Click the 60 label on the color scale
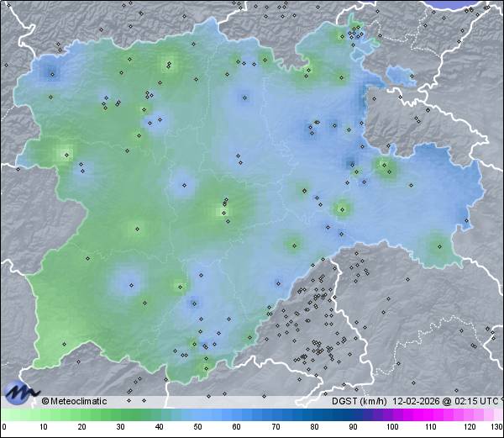This screenshot has width=504, height=438. pos(237,427)
